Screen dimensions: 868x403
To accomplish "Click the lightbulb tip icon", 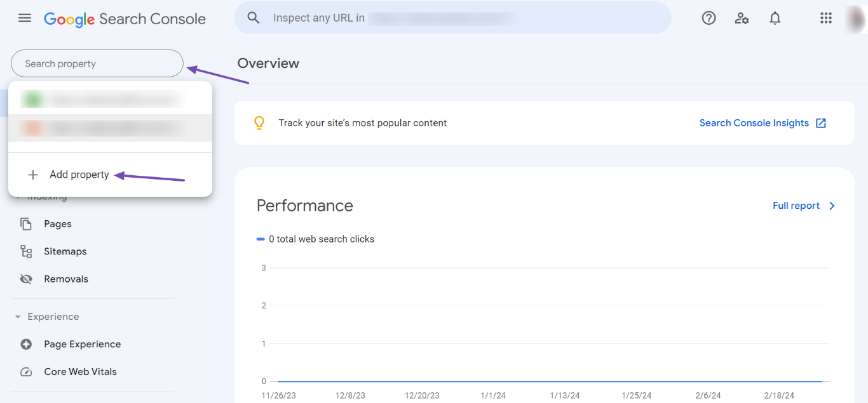I will pos(259,123).
